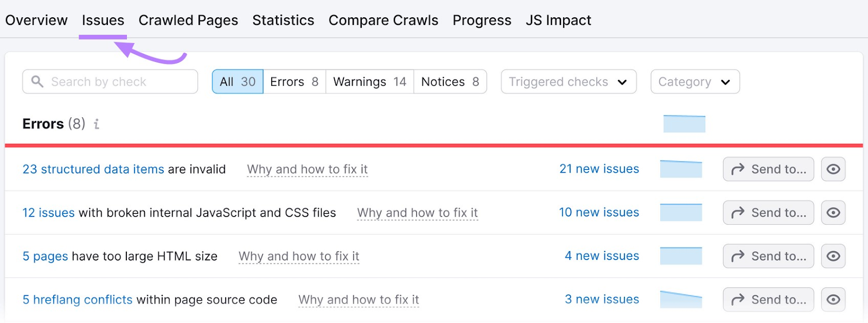Click the 21 new issues link
The height and width of the screenshot is (323, 868).
pos(599,169)
